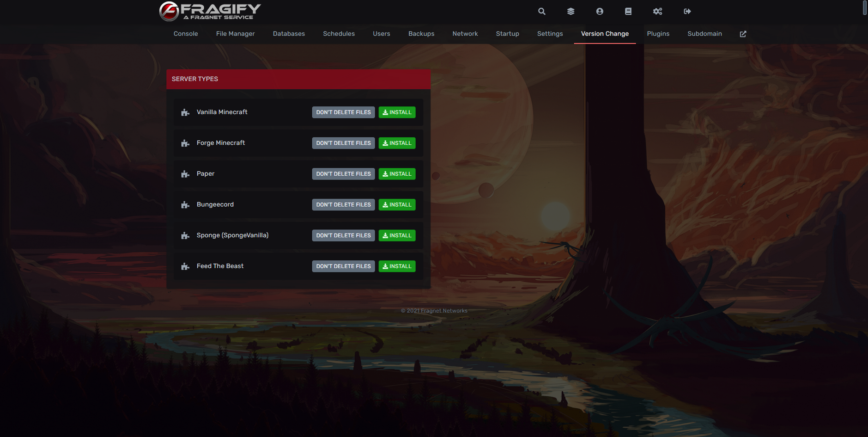Toggle Don't Delete Files for Sponge (SpongeVanilla)
This screenshot has height=437, width=868.
(x=343, y=235)
